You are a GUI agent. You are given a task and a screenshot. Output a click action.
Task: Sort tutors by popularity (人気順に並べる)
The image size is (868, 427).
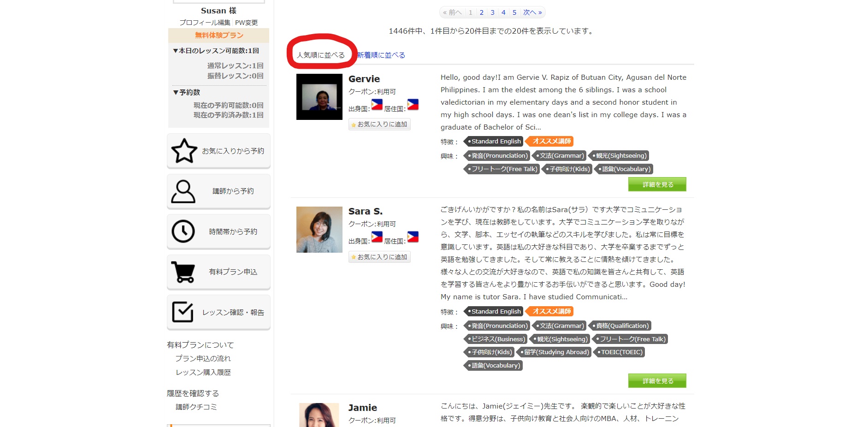tap(321, 55)
